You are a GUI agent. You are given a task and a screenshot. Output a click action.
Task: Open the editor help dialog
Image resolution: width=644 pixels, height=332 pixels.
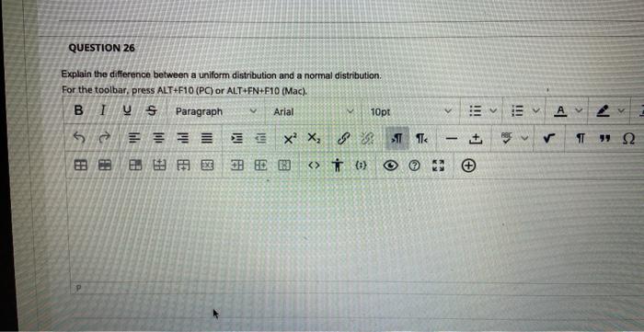click(415, 166)
